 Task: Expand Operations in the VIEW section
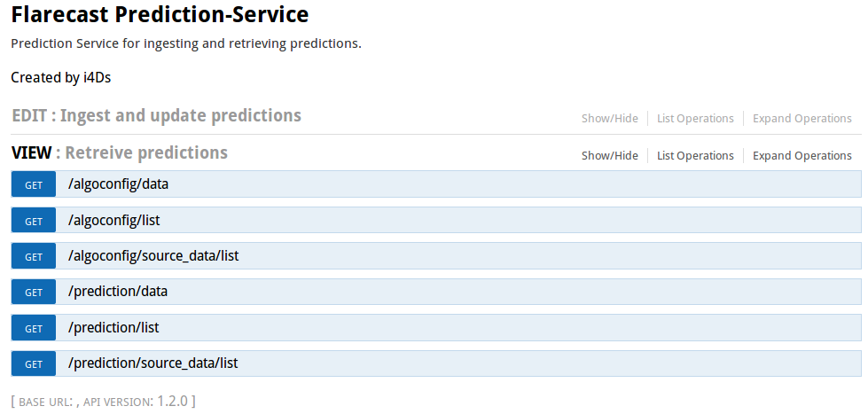coord(802,156)
